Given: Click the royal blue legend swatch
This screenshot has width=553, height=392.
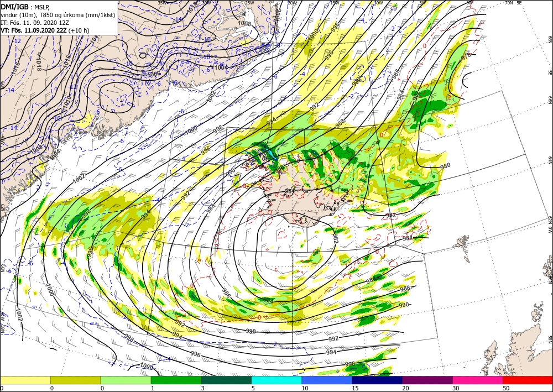Looking at the screenshot, I should coord(327,380).
